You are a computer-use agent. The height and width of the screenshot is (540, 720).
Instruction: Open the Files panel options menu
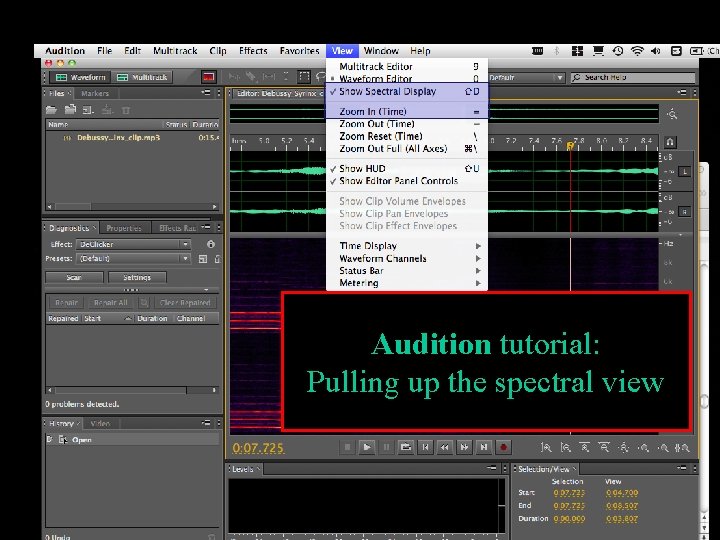point(206,93)
